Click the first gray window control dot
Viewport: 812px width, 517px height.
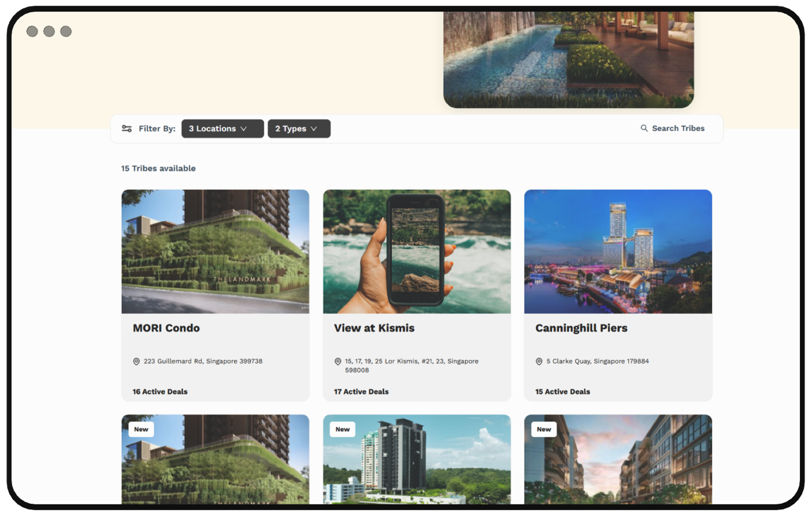(32, 31)
